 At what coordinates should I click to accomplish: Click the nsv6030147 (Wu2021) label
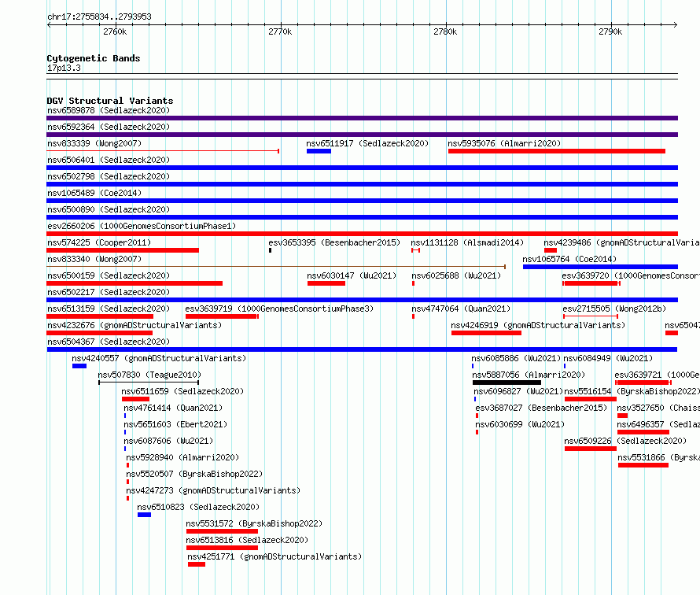point(352,275)
